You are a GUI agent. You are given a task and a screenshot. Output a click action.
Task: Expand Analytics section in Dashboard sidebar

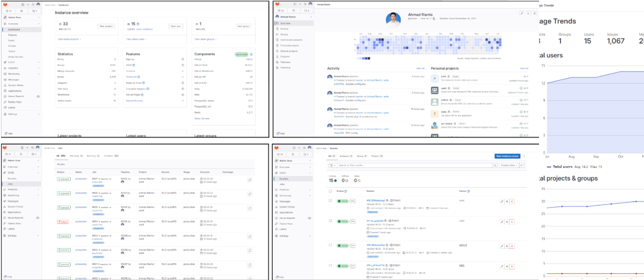[39, 67]
